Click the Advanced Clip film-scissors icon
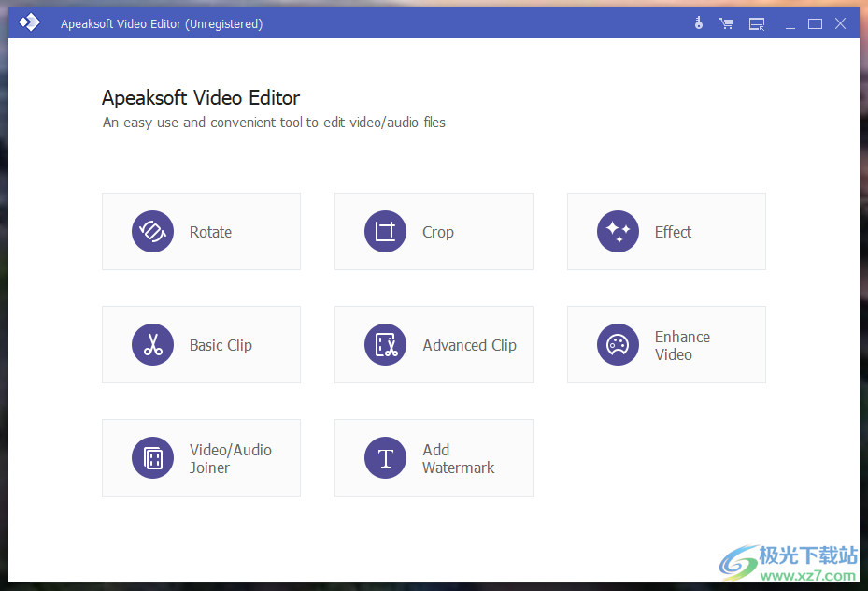The height and width of the screenshot is (591, 868). [385, 344]
